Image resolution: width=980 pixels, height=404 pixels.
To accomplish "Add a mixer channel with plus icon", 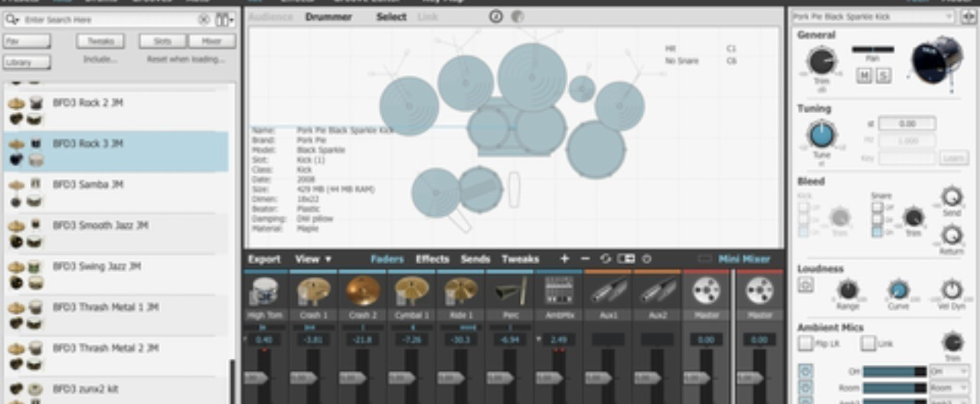I will pyautogui.click(x=564, y=259).
